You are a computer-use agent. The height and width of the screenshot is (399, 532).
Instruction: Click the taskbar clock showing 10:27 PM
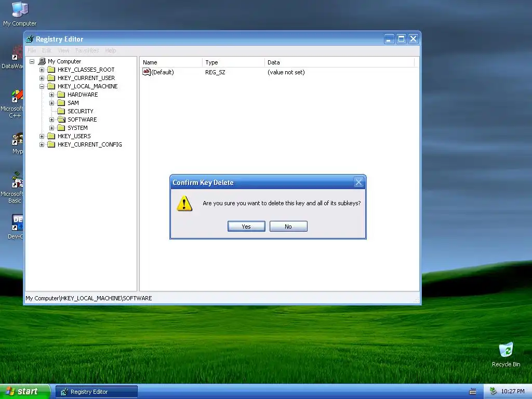(x=513, y=392)
